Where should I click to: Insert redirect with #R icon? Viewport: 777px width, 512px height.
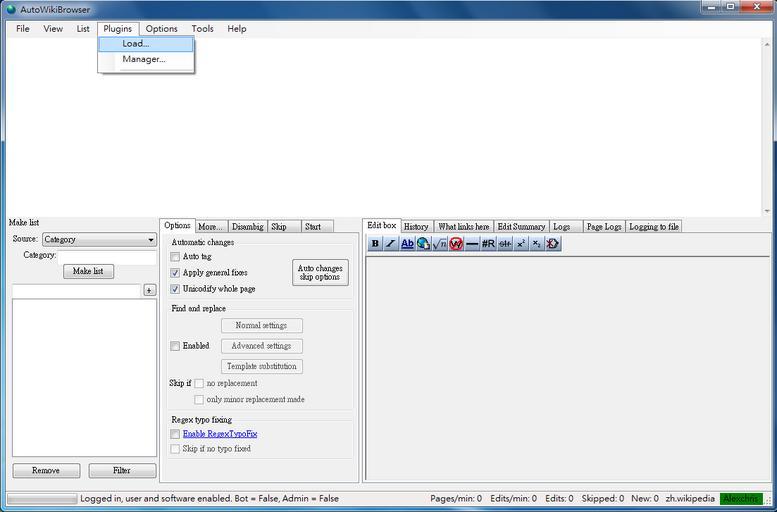488,244
